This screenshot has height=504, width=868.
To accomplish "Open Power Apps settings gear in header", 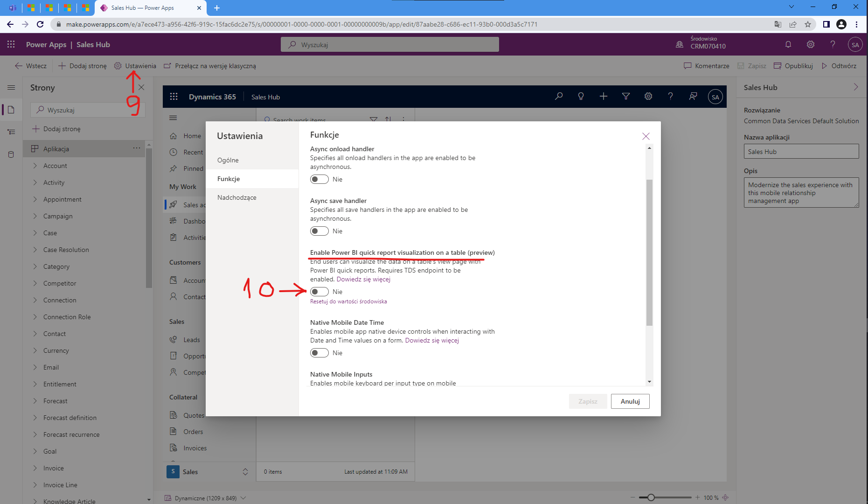I will (x=811, y=44).
